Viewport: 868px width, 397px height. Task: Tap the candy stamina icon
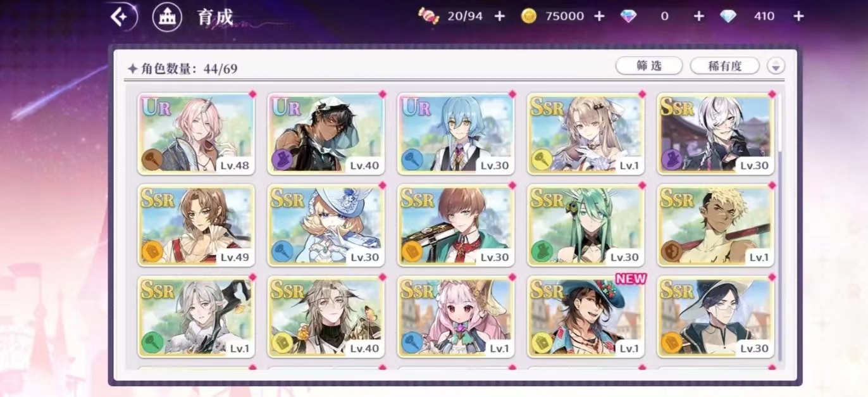(429, 16)
